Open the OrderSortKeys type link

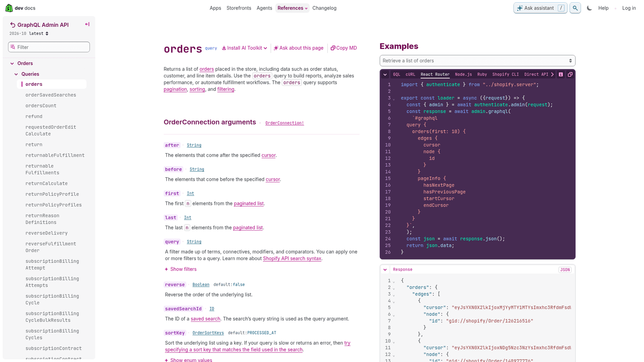(x=208, y=333)
